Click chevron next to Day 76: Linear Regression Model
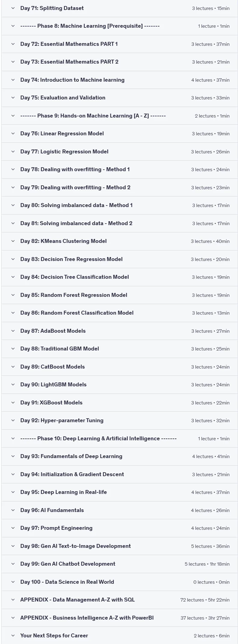The height and width of the screenshot is (644, 238). [x=13, y=134]
